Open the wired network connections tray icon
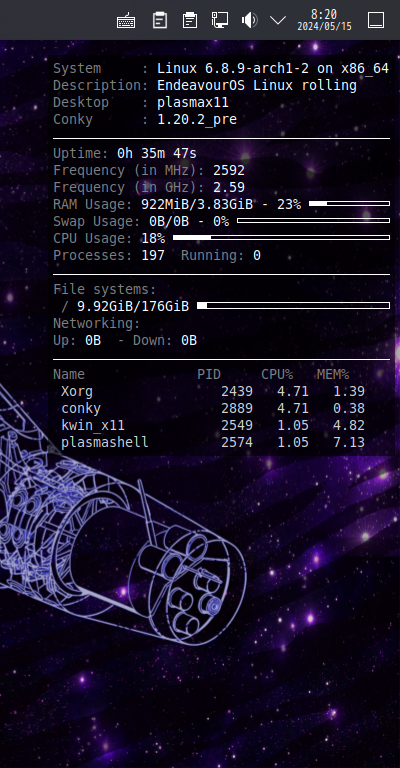Viewport: 400px width, 768px height. pyautogui.click(x=219, y=20)
